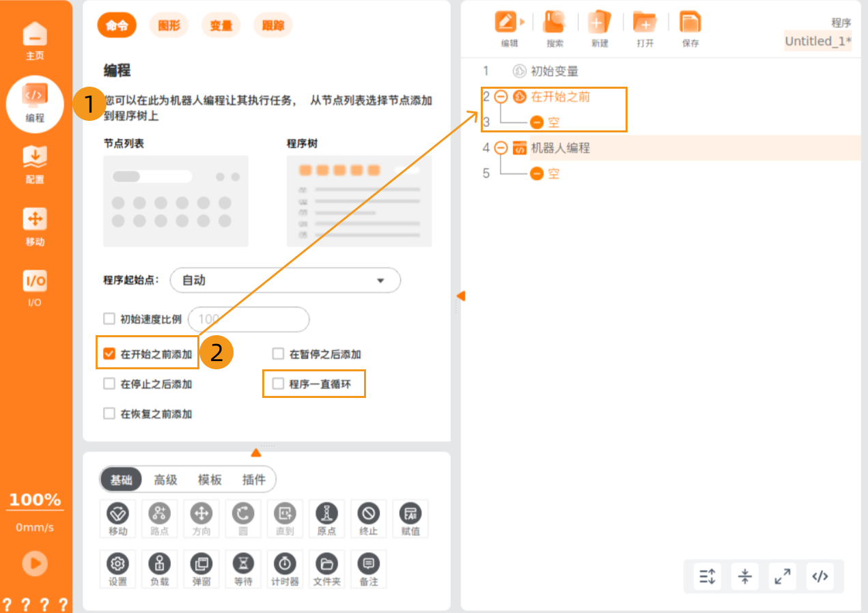868x613 pixels.
Task: Start program with the play button
Action: [35, 563]
